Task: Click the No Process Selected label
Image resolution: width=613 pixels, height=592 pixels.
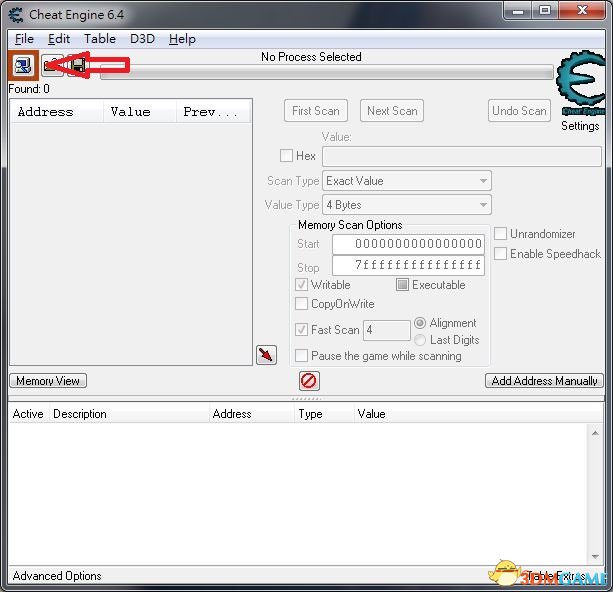Action: 311,57
